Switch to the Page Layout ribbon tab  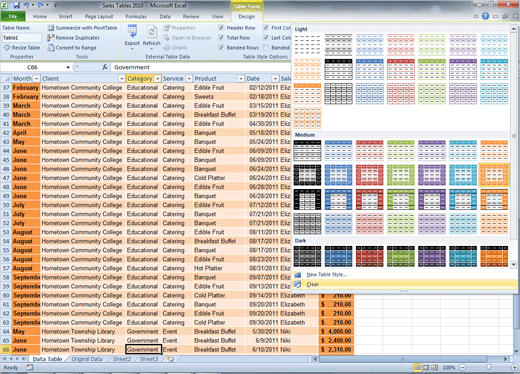pos(99,16)
